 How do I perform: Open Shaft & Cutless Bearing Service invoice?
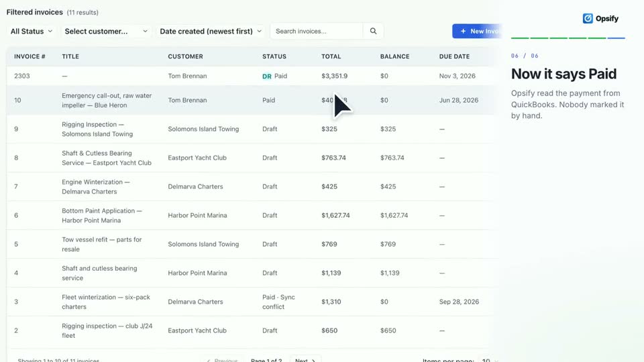click(107, 158)
